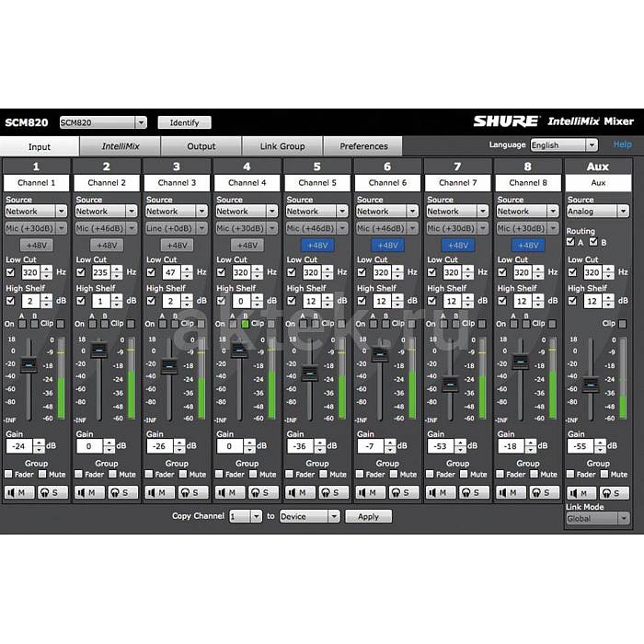
Task: Disable +48V phantom power on Channel 8
Action: [528, 246]
